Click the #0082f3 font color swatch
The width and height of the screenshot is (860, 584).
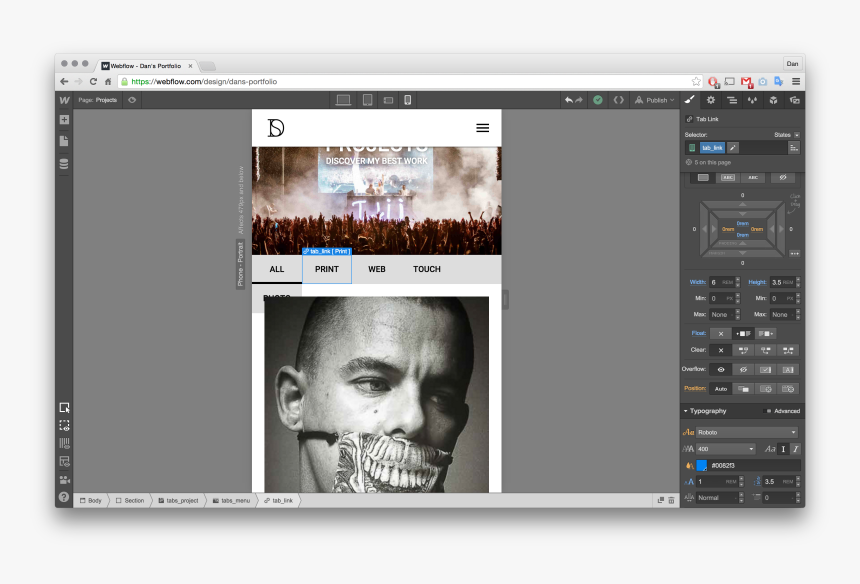[700, 467]
